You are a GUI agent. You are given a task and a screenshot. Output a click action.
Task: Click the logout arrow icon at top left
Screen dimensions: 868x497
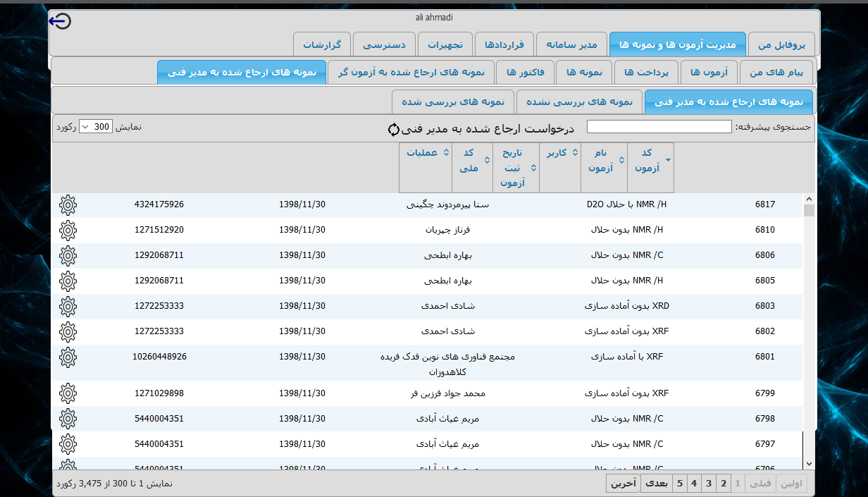click(x=61, y=22)
